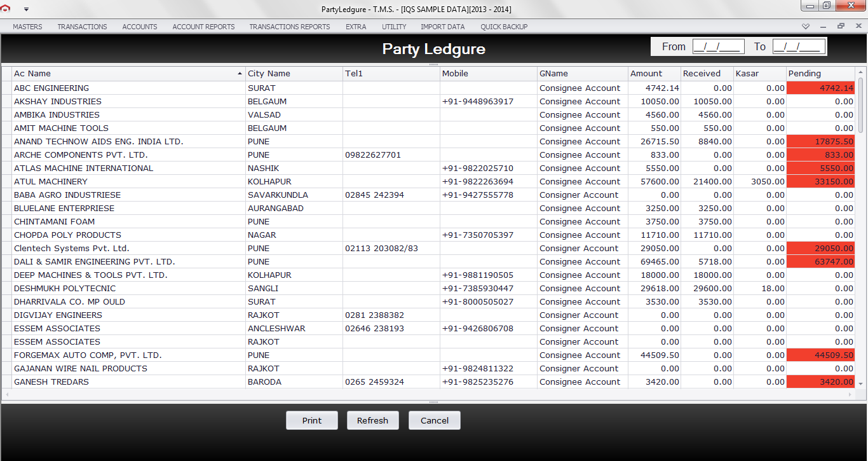868x461 pixels.
Task: Open the EXTRA menu
Action: (356, 27)
